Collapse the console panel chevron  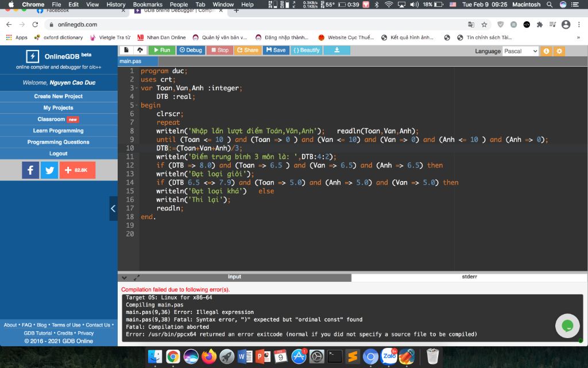(x=125, y=278)
